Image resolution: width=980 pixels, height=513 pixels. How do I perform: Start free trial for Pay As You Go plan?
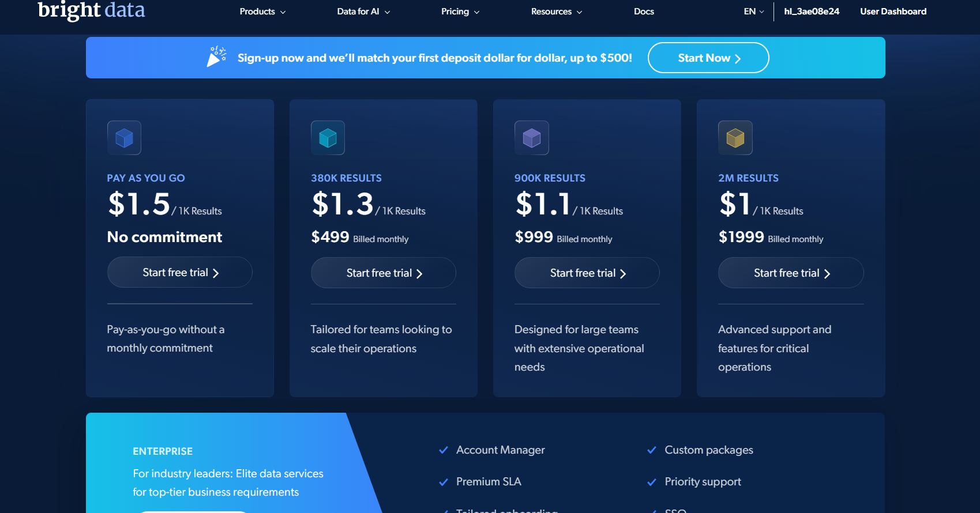180,273
